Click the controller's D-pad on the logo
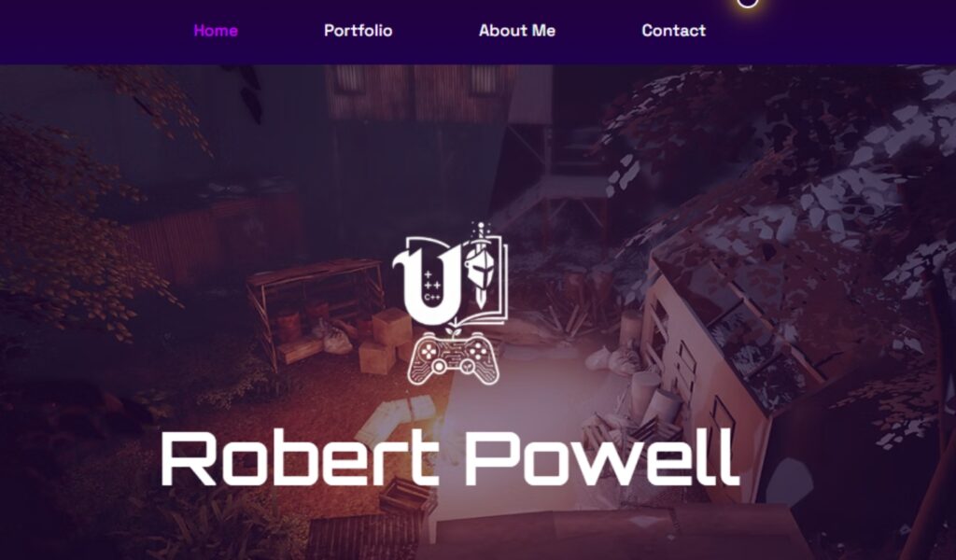Image resolution: width=956 pixels, height=560 pixels. pyautogui.click(x=430, y=352)
